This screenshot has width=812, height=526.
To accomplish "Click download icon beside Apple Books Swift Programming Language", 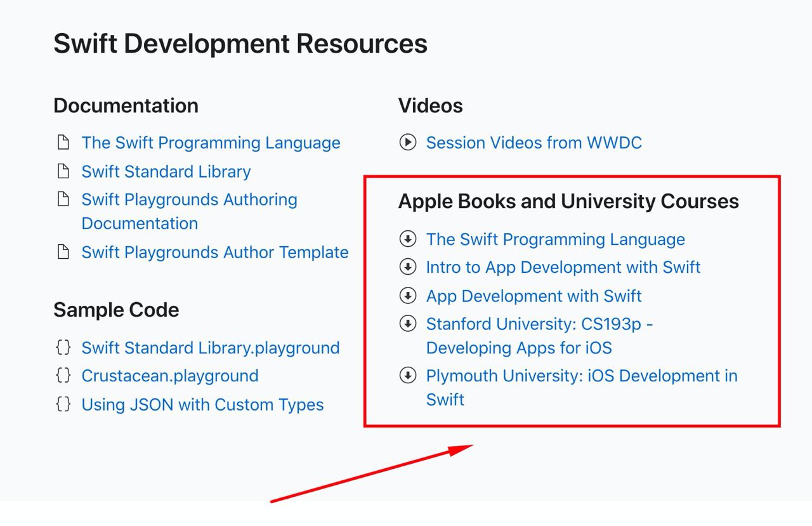I will pyautogui.click(x=408, y=239).
